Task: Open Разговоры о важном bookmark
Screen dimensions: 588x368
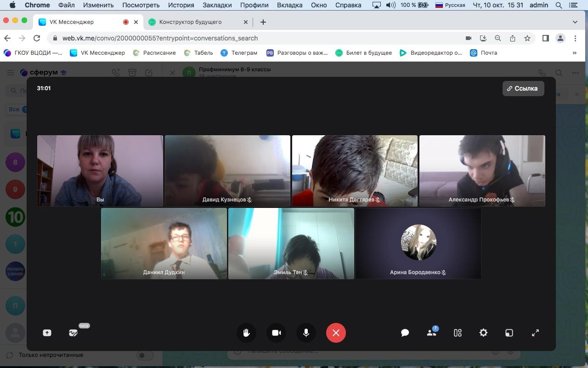Action: 297,52
